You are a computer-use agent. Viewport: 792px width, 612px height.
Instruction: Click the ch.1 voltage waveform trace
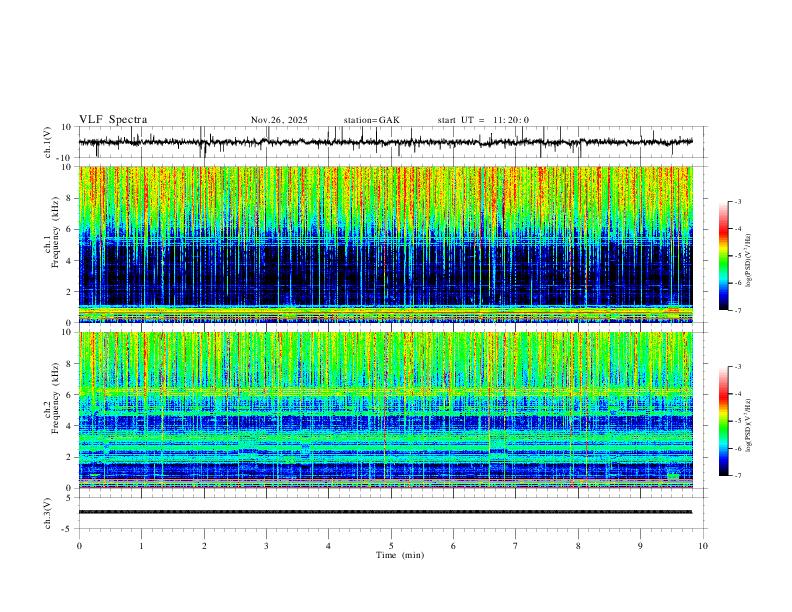(386, 142)
